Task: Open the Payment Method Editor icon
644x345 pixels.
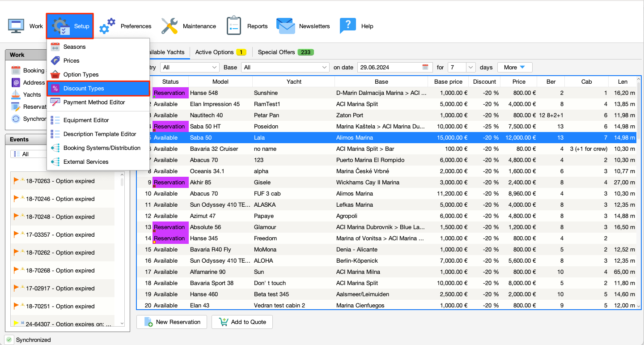Action: pos(55,102)
